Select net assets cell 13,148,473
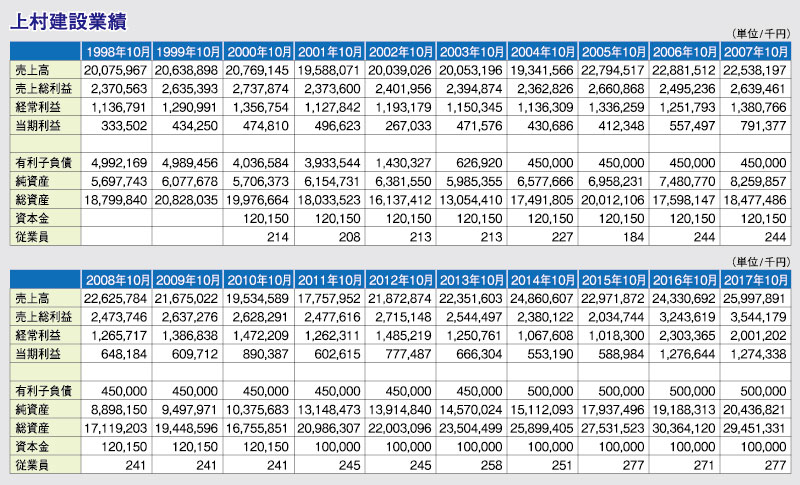 pyautogui.click(x=329, y=410)
